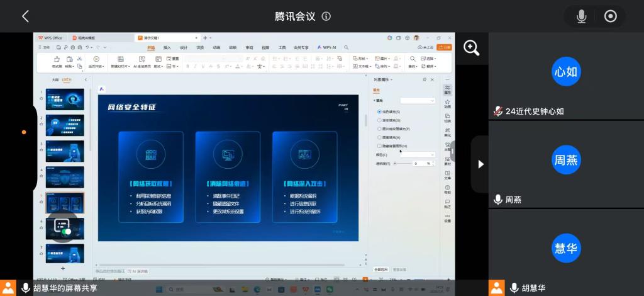Select 渐变填充 radio option

[379, 120]
